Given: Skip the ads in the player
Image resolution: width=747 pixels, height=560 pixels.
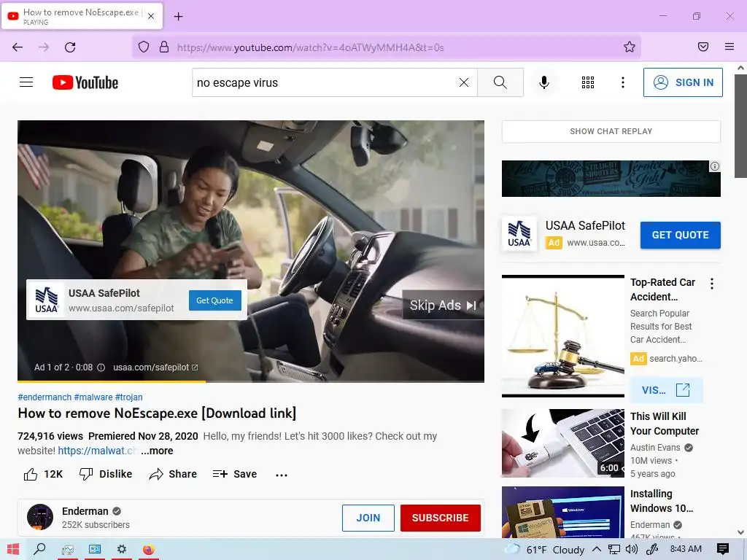Looking at the screenshot, I should (443, 306).
